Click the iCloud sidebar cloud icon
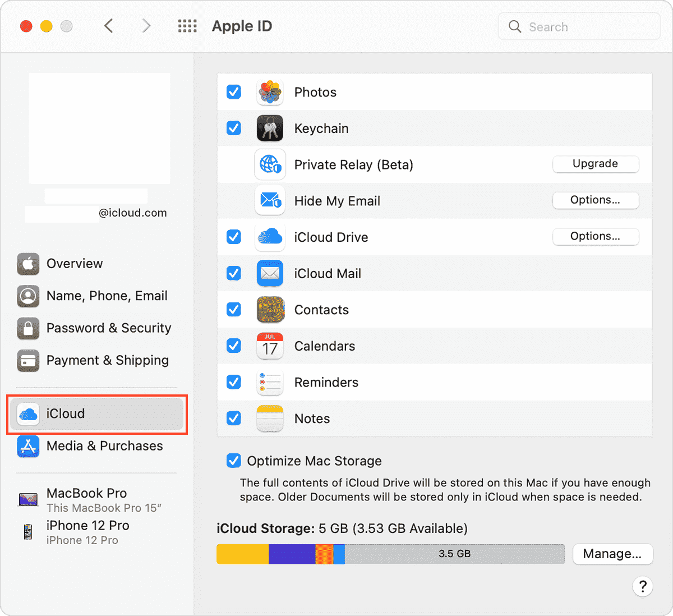Viewport: 673px width, 616px height. (28, 414)
